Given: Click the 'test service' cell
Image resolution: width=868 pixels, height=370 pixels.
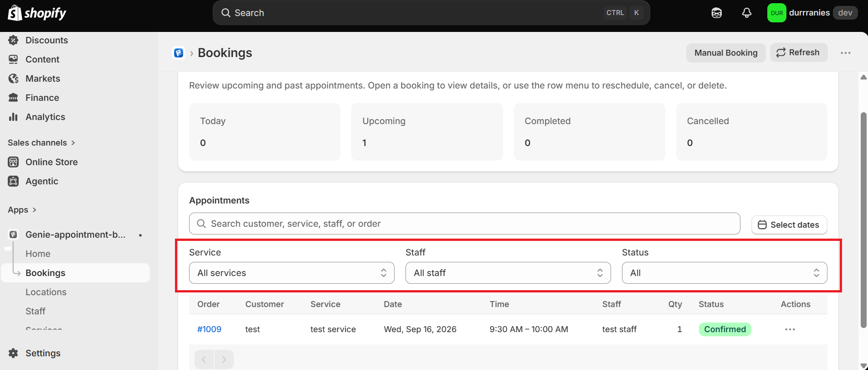Looking at the screenshot, I should (333, 329).
